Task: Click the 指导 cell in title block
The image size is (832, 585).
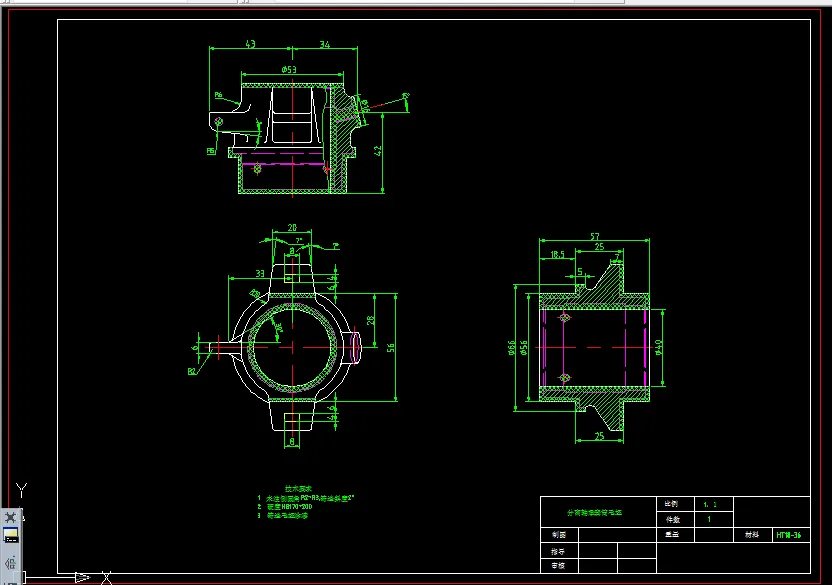Action: click(558, 552)
